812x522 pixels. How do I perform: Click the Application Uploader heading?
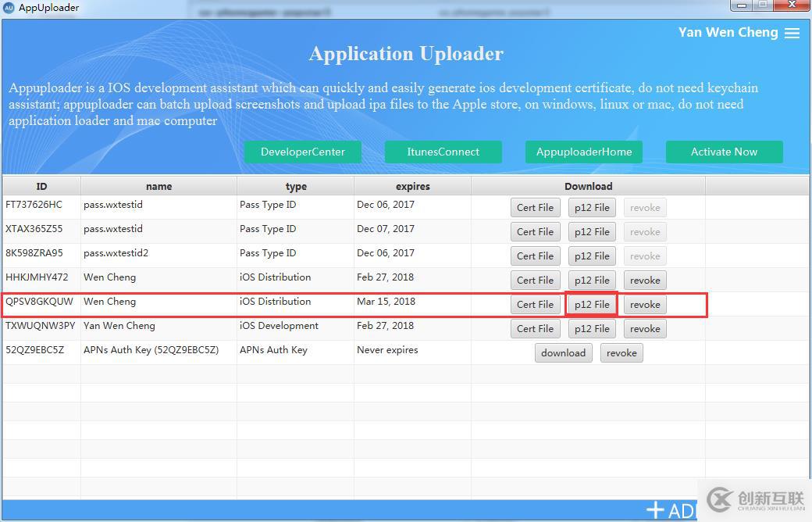tap(406, 54)
